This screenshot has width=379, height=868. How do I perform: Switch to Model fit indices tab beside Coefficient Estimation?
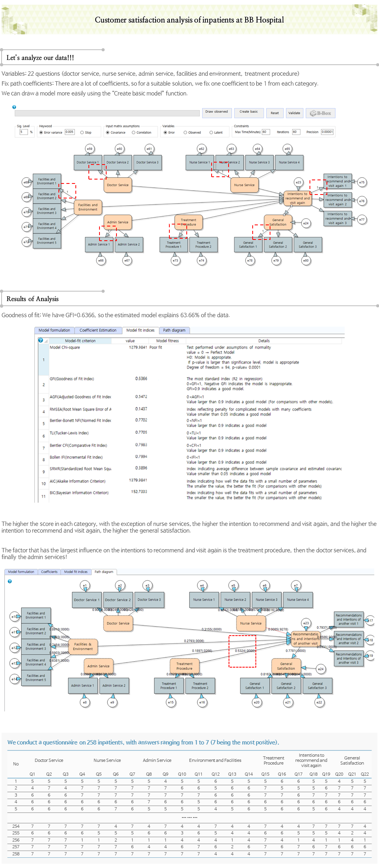(x=140, y=330)
